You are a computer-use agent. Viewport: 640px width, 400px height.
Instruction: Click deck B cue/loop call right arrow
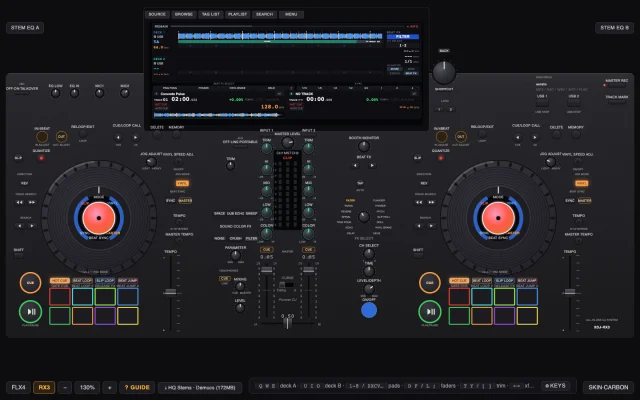pyautogui.click(x=535, y=138)
